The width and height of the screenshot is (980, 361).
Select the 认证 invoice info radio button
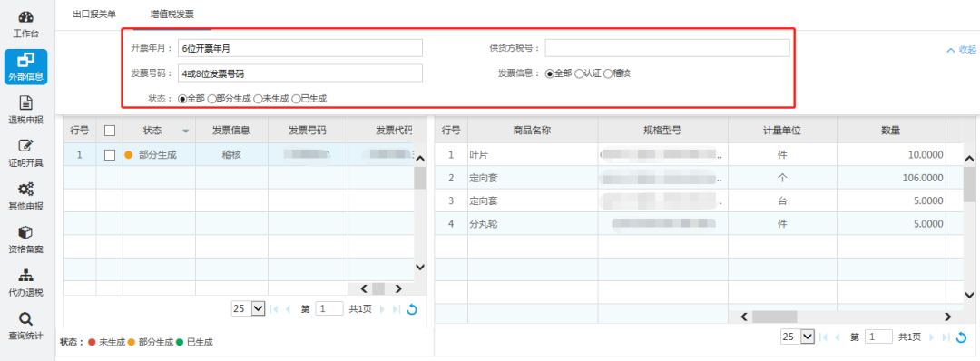pos(579,73)
